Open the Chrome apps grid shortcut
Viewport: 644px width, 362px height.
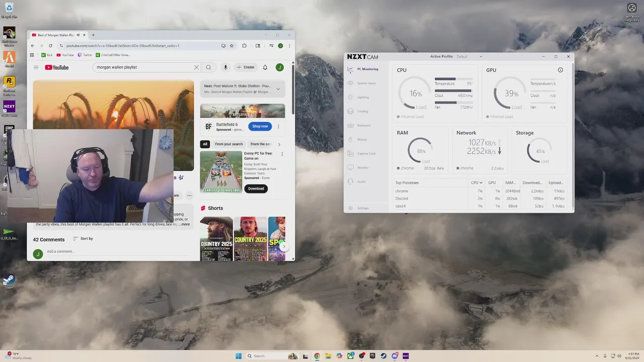coord(32,55)
